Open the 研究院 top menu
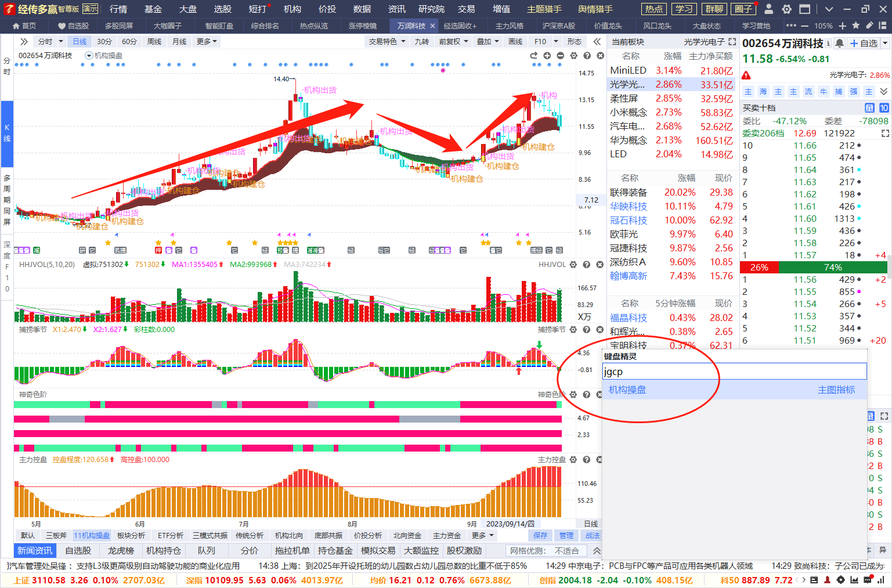The height and width of the screenshot is (588, 892). (431, 9)
